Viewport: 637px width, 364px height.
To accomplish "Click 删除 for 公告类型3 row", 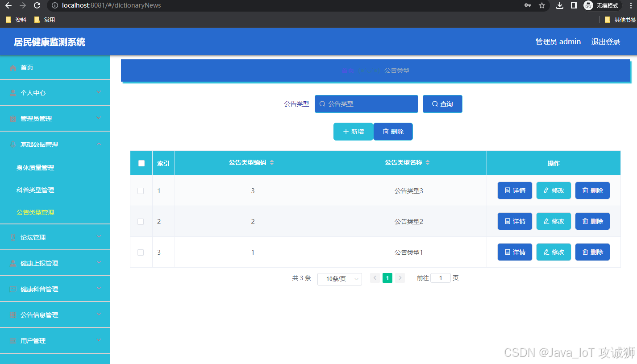I will coord(592,190).
